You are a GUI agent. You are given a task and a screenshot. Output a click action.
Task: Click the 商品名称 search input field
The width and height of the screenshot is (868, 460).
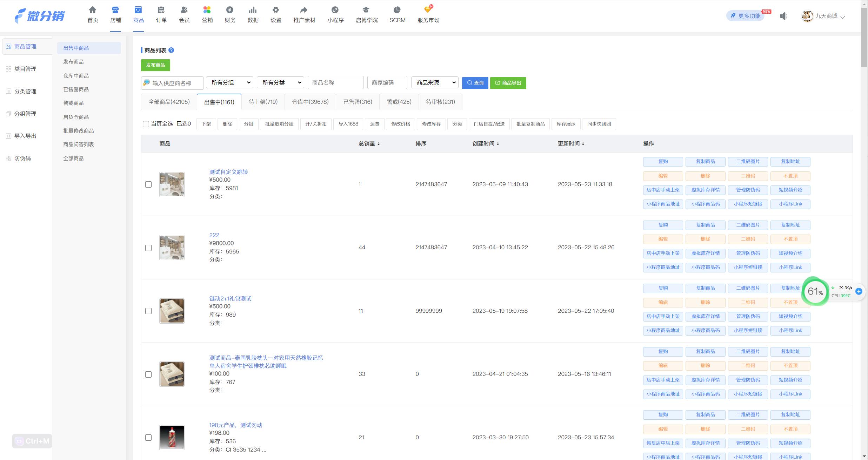coord(335,83)
